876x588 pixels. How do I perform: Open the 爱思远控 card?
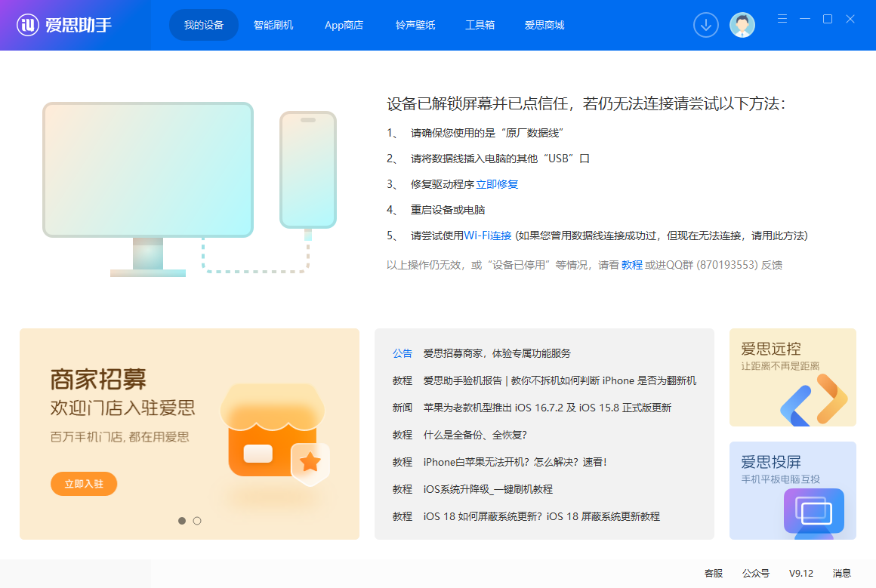pos(792,377)
